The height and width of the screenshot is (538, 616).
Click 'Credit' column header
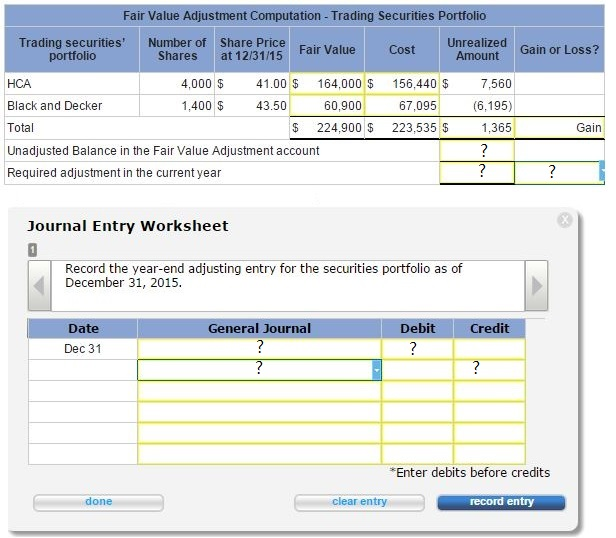pos(489,328)
